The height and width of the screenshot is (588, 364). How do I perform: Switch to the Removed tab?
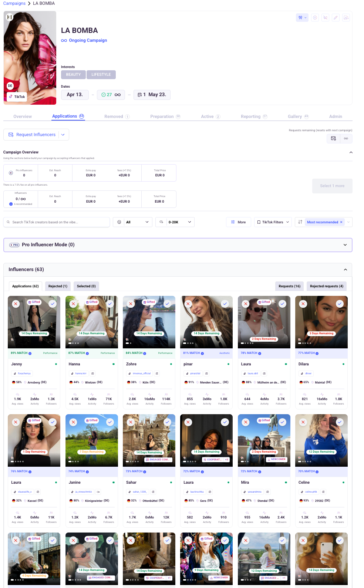[117, 116]
